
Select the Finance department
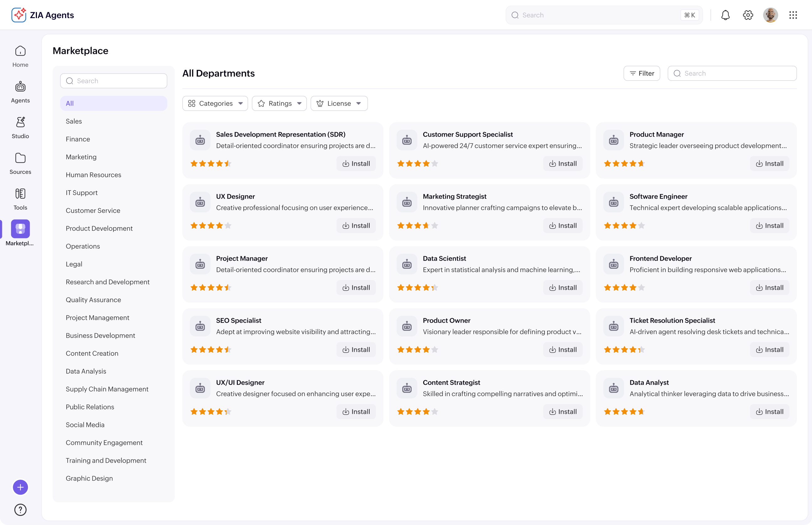[x=113, y=139]
